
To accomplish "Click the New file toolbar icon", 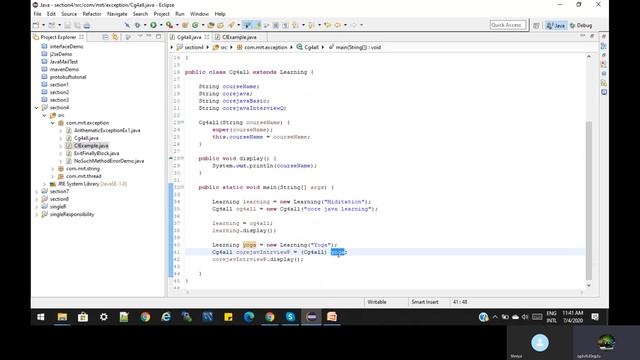I will (x=36, y=25).
